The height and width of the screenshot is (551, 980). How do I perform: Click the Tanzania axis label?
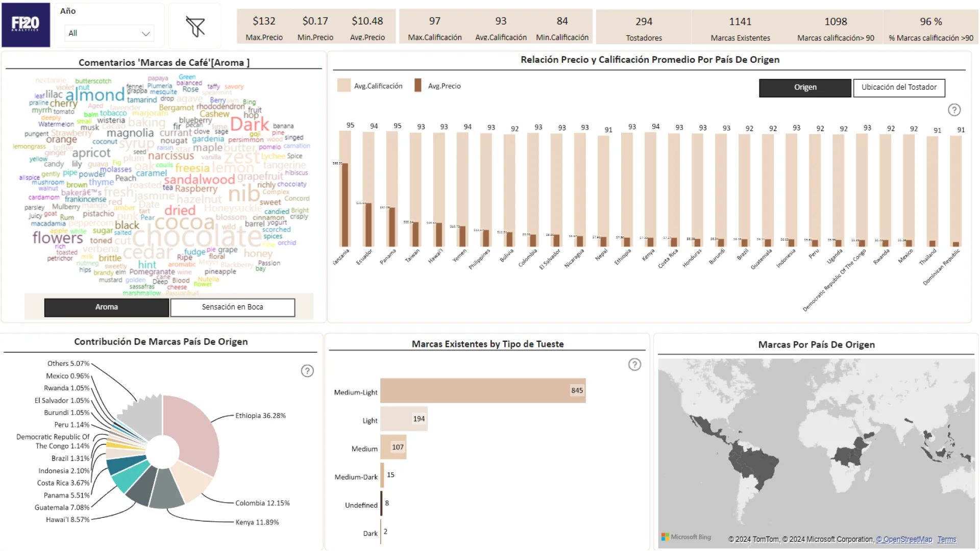[x=341, y=257]
